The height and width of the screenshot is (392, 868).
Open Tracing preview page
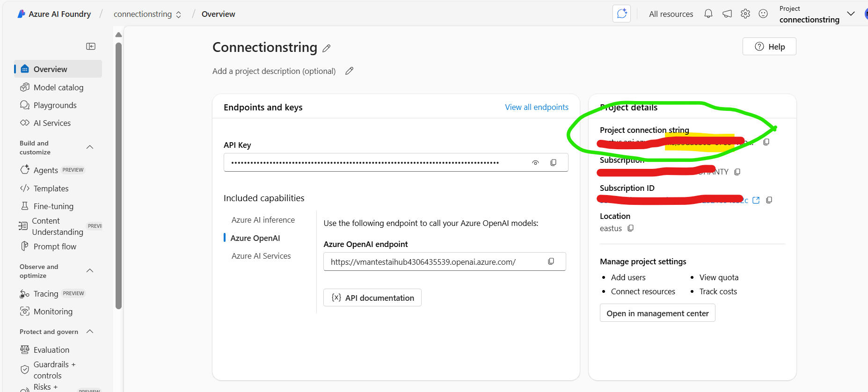[x=58, y=294]
